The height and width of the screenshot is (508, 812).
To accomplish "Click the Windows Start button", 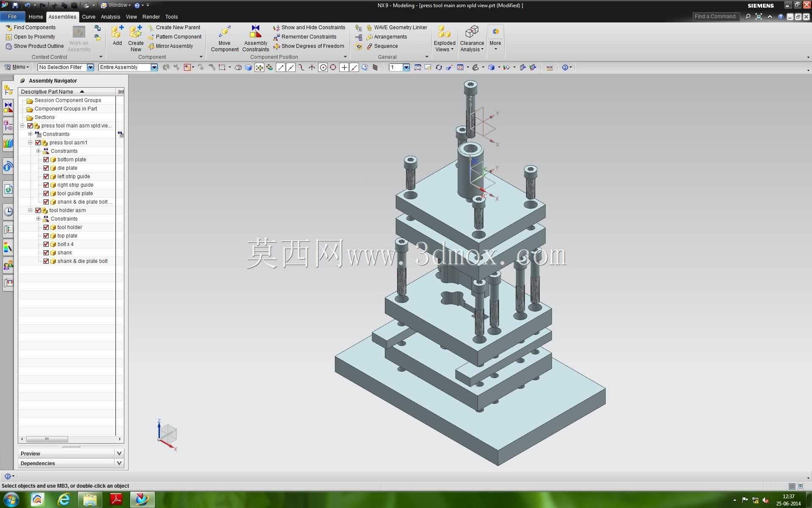I will click(11, 500).
